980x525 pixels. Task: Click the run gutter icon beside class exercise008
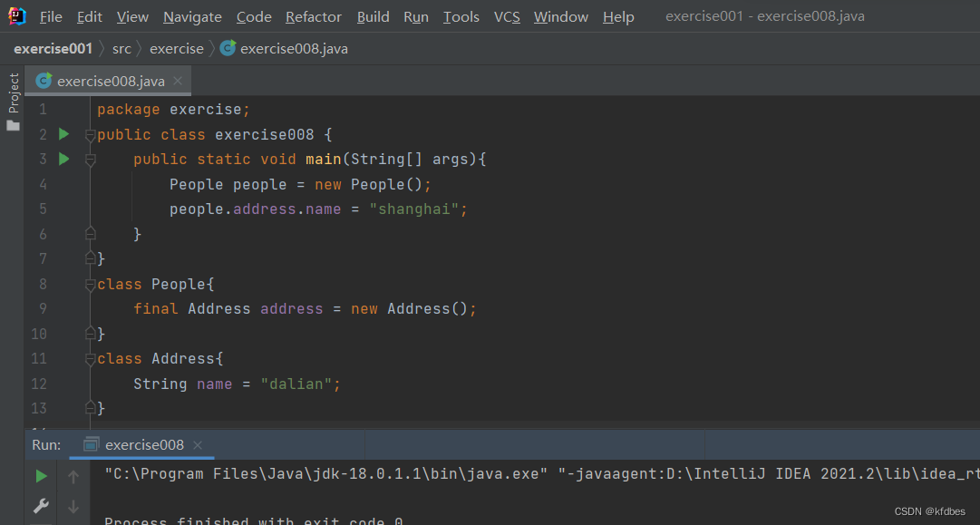tap(63, 134)
